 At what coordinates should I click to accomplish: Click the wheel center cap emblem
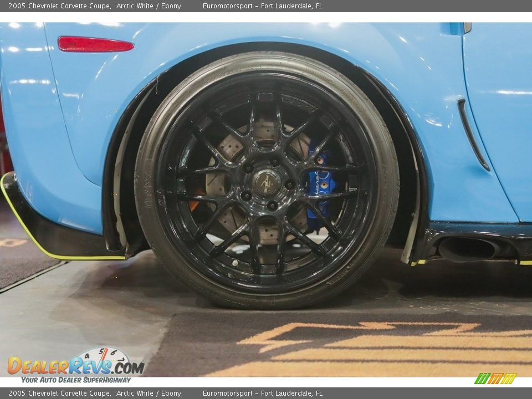pyautogui.click(x=267, y=182)
